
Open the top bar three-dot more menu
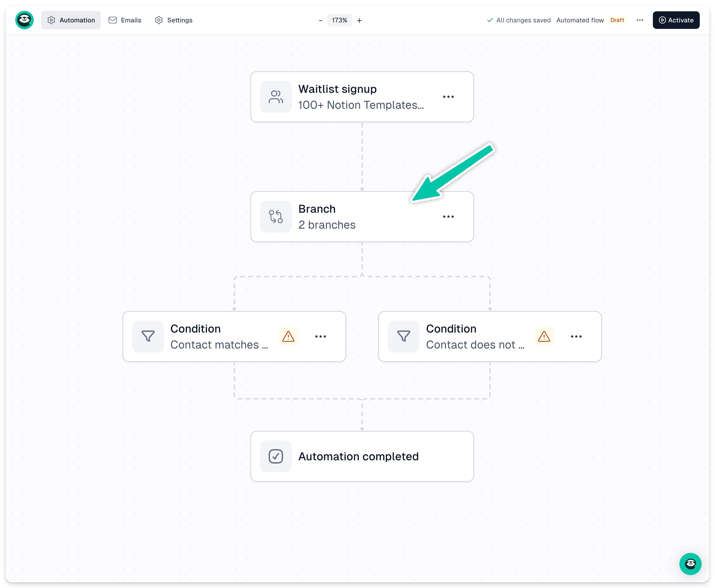tap(639, 20)
